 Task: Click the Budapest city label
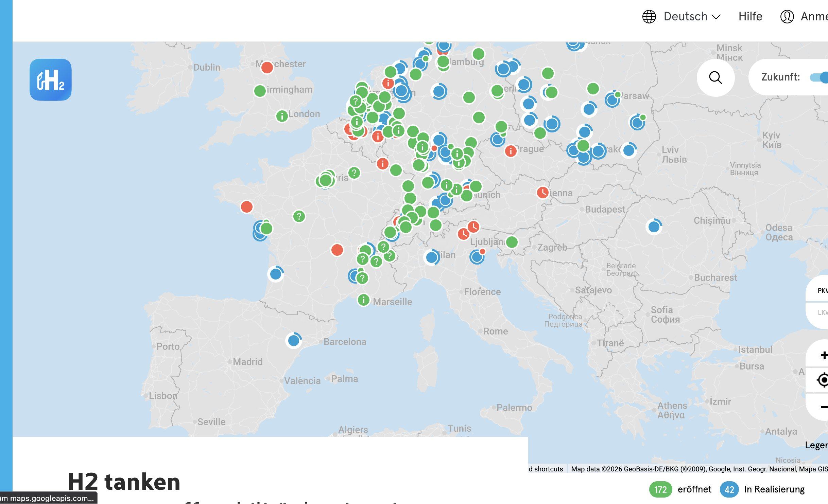pyautogui.click(x=605, y=209)
